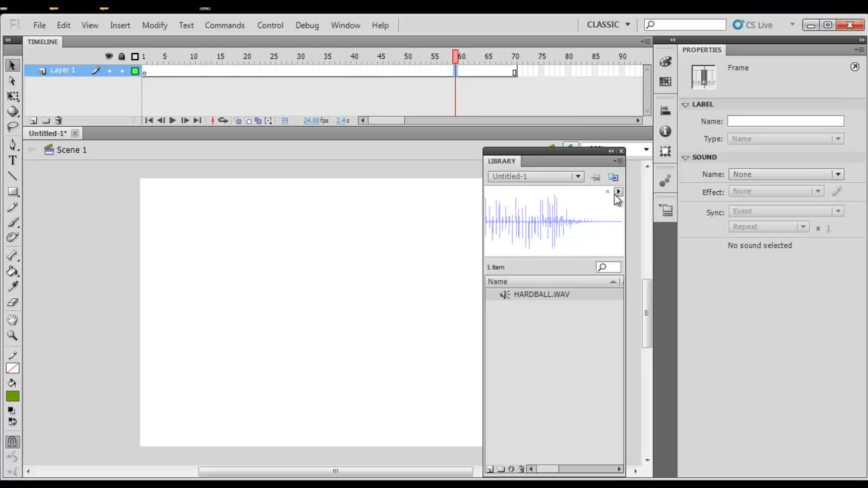Select the Eraser tool
Image resolution: width=868 pixels, height=488 pixels.
point(12,302)
